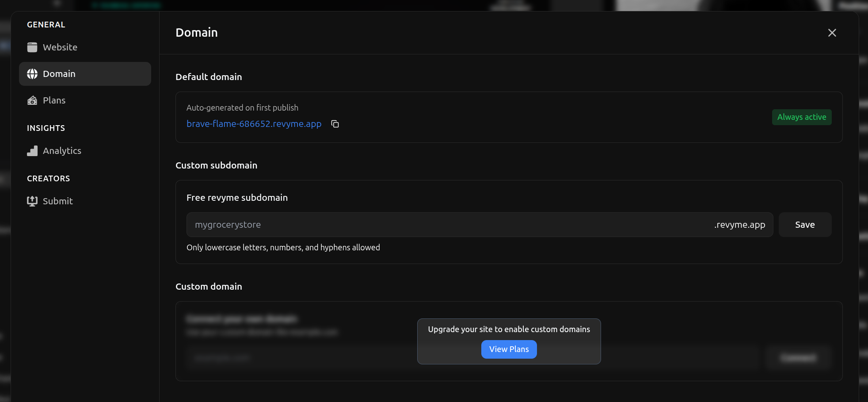Go to the Analytics text label

pos(62,151)
